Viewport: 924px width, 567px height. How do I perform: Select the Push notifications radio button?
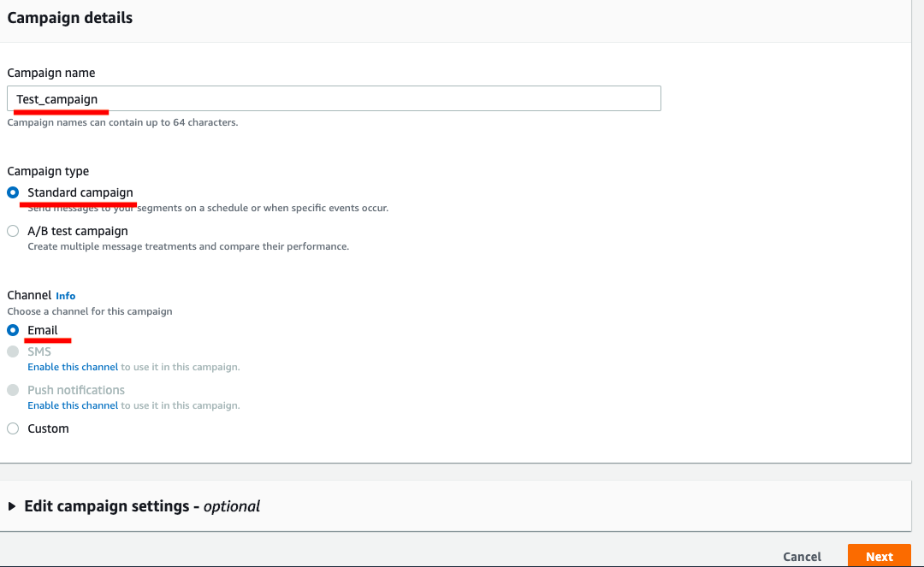pyautogui.click(x=13, y=390)
